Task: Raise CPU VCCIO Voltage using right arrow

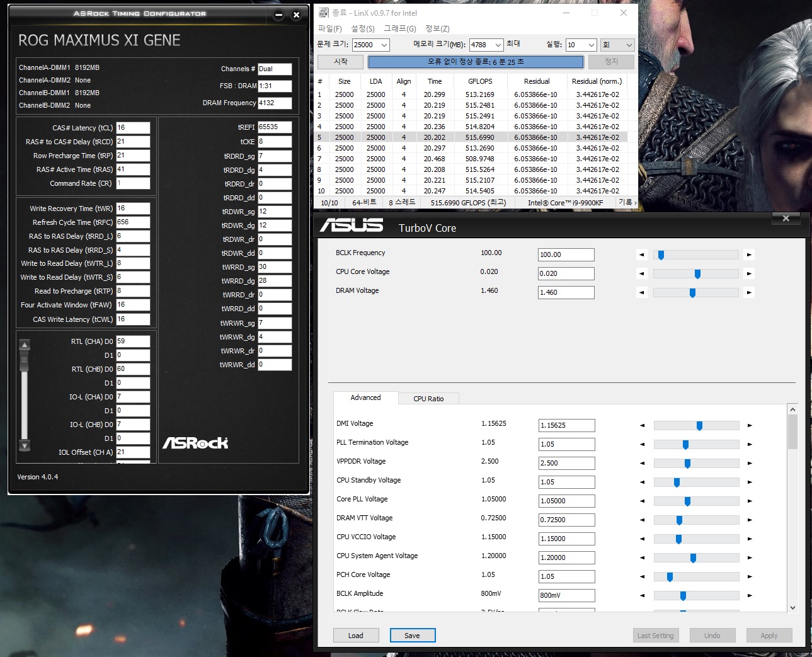Action: (750, 539)
